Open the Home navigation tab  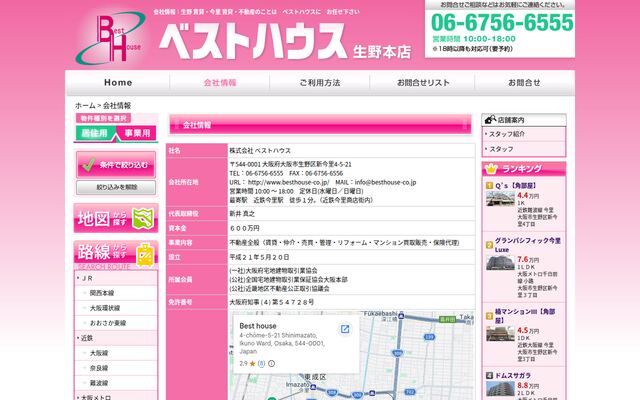(x=118, y=82)
